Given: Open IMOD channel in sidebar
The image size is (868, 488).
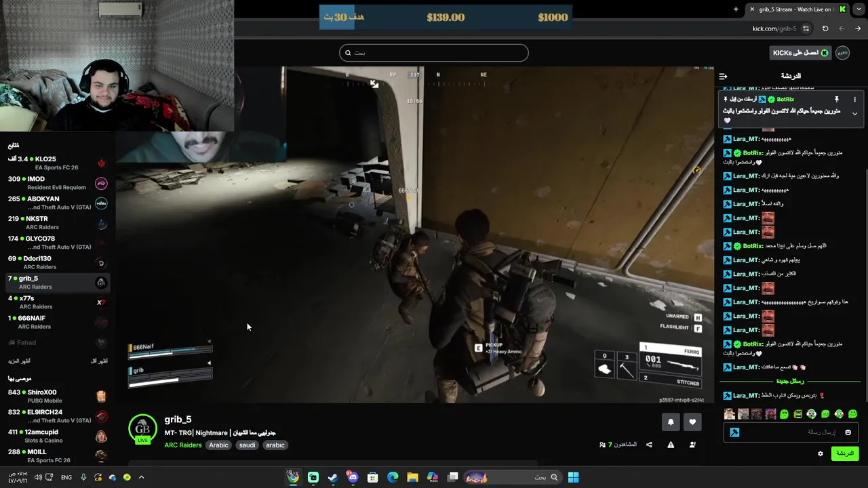Looking at the screenshot, I should tap(58, 183).
